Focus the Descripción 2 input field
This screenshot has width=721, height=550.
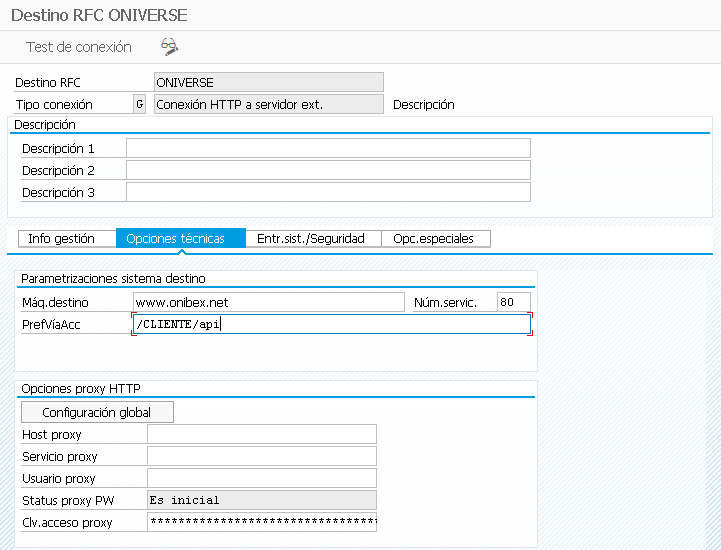coord(328,171)
